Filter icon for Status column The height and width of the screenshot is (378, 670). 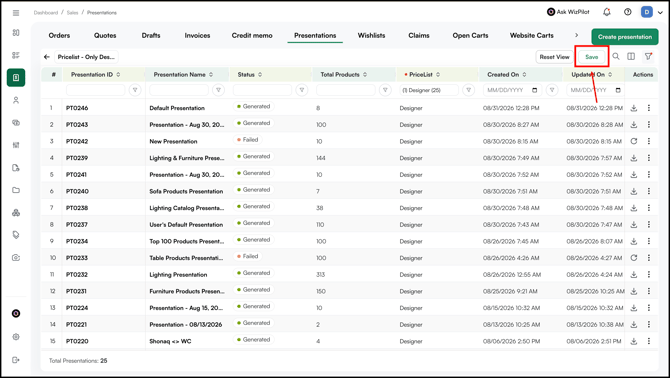click(302, 90)
